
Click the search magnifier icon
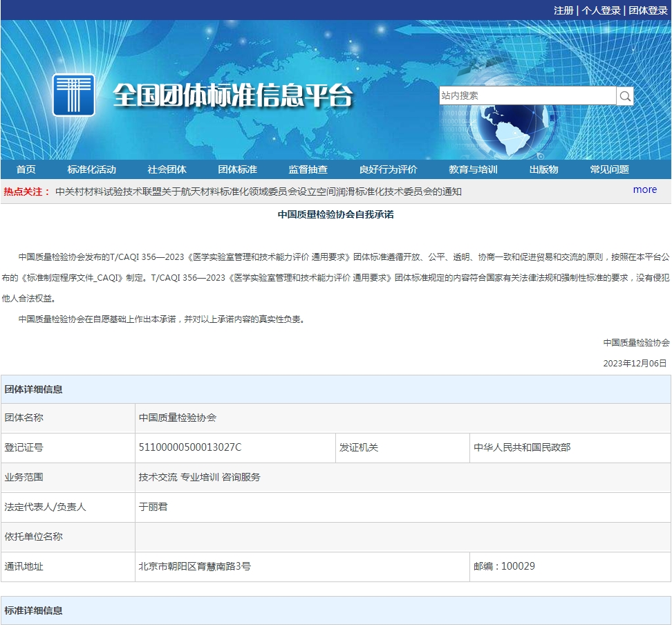(625, 95)
